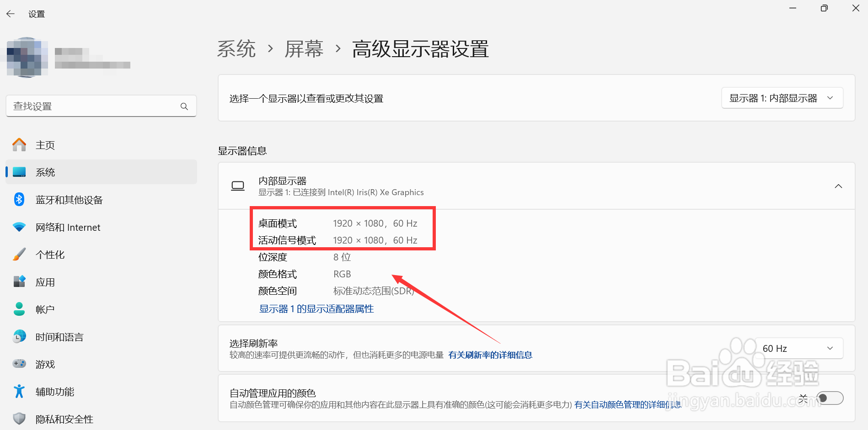Open 游戏 using the gamepad icon

click(x=19, y=364)
